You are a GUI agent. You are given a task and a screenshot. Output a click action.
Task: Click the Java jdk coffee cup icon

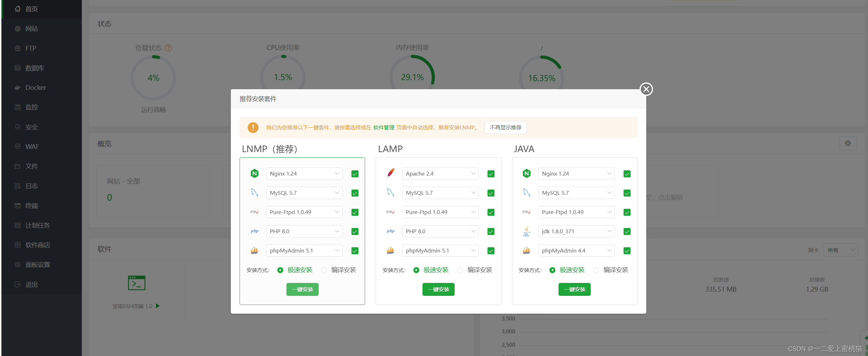(x=527, y=231)
